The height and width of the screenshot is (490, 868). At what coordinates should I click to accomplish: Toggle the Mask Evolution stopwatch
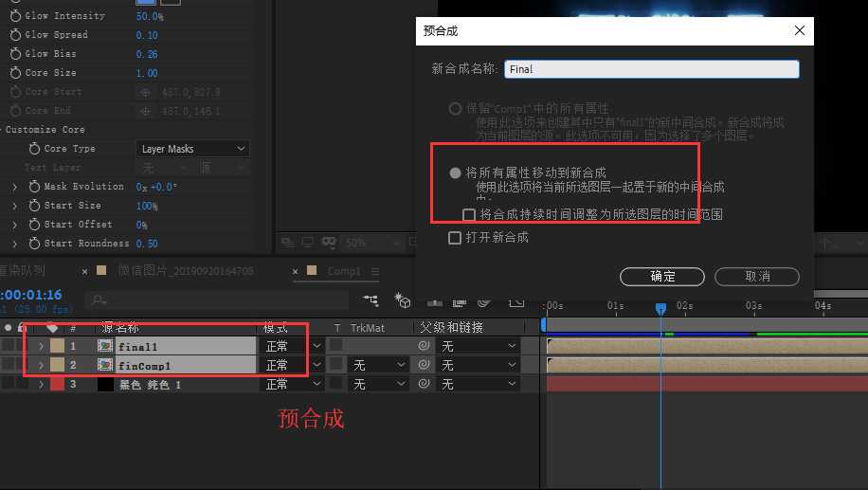tap(34, 187)
